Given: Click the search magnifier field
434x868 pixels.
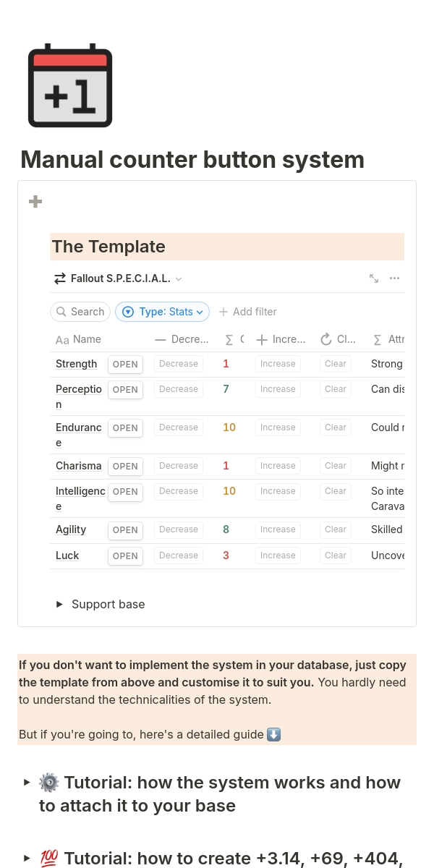Looking at the screenshot, I should [x=80, y=312].
